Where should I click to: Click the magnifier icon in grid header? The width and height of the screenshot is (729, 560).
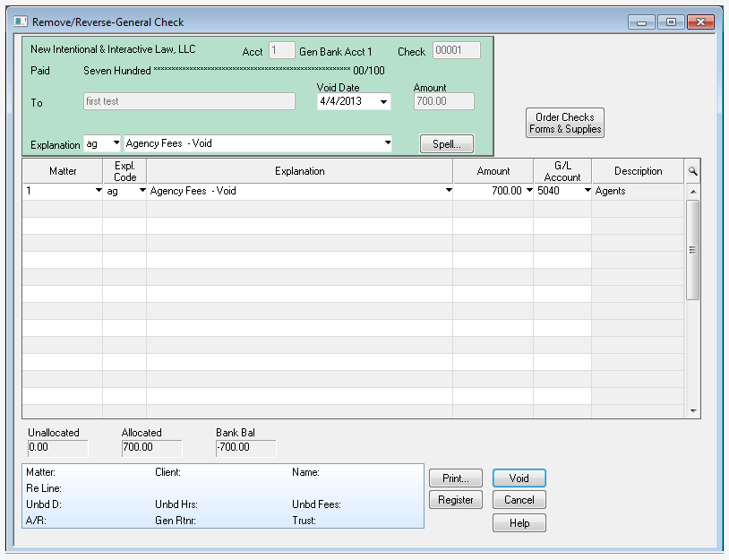click(692, 171)
